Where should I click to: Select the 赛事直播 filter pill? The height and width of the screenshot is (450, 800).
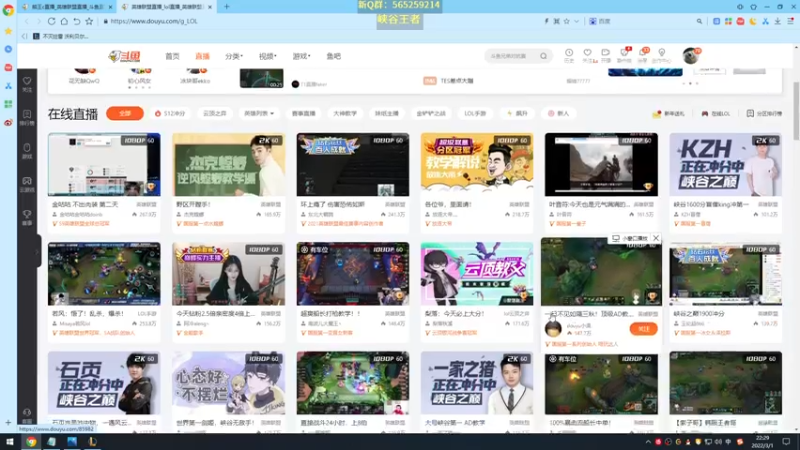tap(304, 113)
